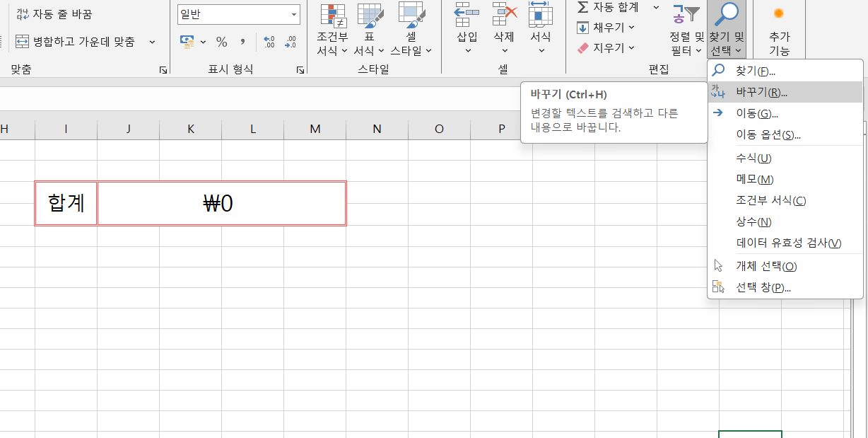This screenshot has height=438, width=868.
Task: Expand the 일반 number format dropdown
Action: [294, 14]
